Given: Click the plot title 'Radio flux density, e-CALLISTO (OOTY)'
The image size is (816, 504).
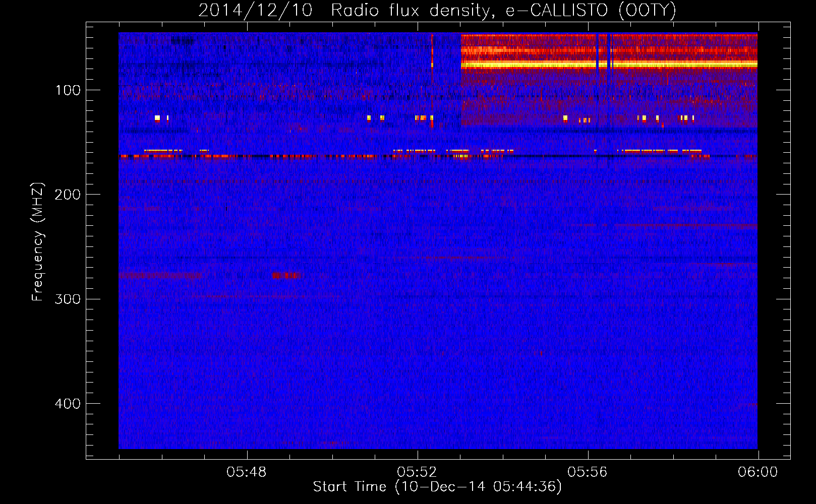Looking at the screenshot, I should click(503, 11).
